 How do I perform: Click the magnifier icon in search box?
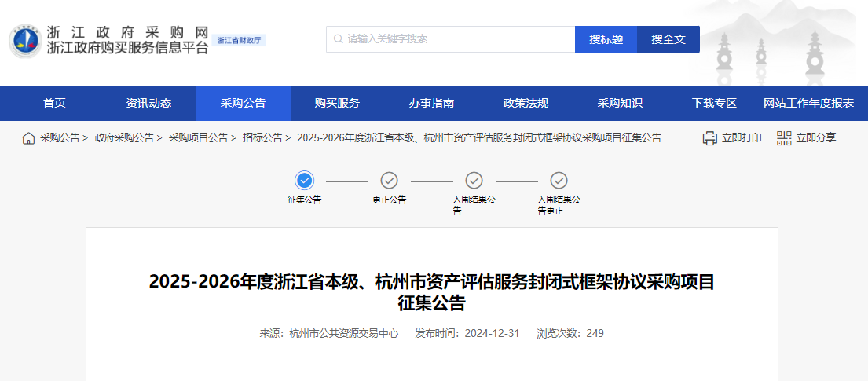(x=339, y=39)
